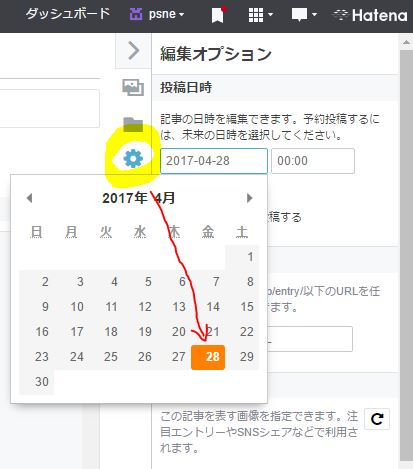
Task: Click the entry title box left of the sidebar icons
Action: [x=49, y=108]
